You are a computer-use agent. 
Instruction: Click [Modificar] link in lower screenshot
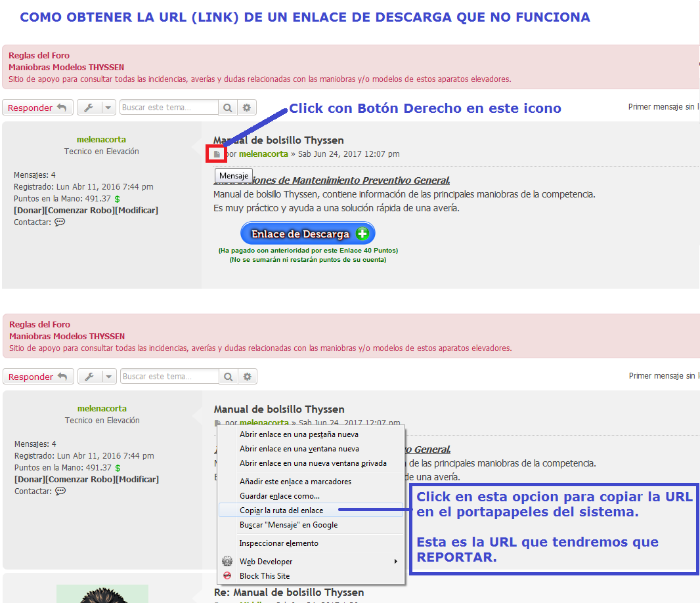137,480
